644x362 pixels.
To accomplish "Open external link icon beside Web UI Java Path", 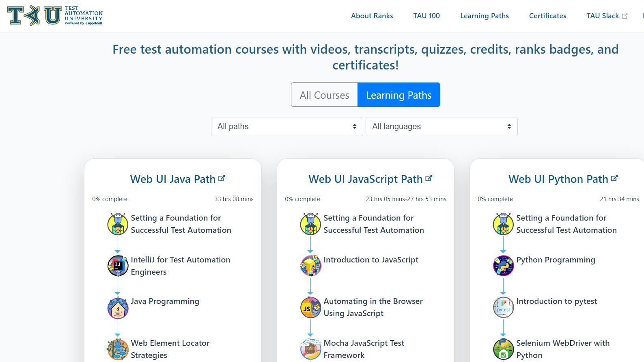I will coord(222,178).
